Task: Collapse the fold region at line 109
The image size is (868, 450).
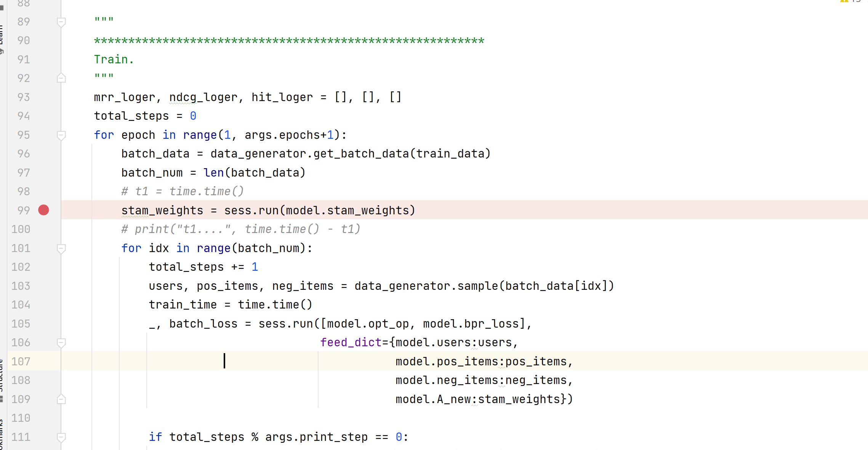Action: (62, 399)
